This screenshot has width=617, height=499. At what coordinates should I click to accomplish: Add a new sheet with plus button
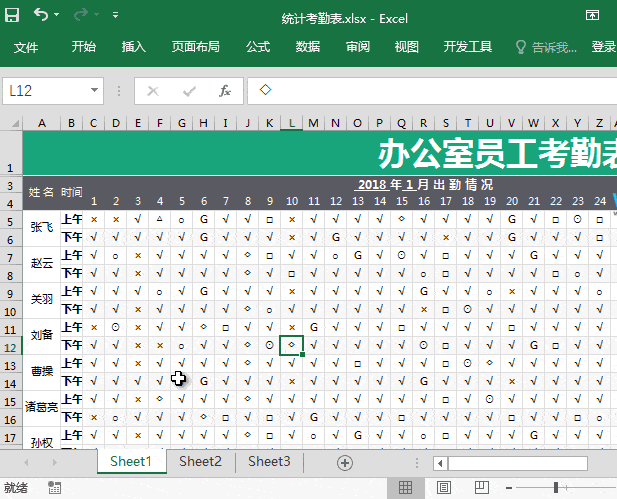click(x=345, y=462)
